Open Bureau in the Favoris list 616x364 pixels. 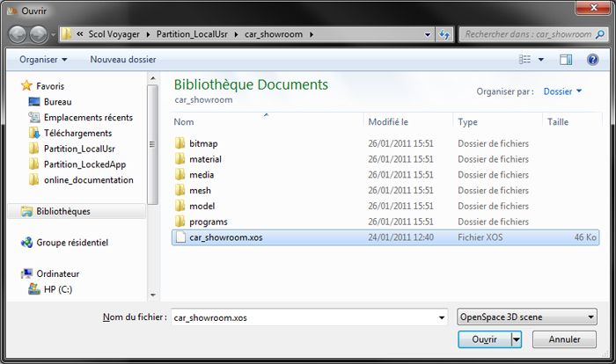click(x=57, y=102)
